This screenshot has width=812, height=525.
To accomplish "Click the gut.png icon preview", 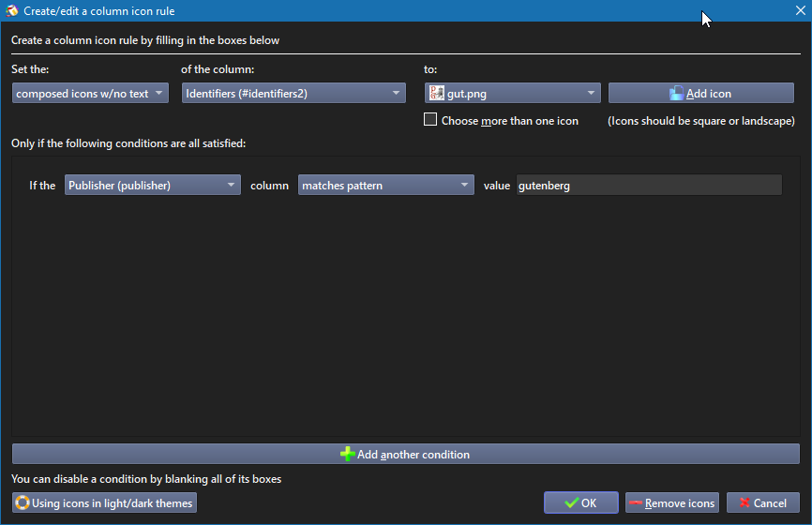I will 437,93.
